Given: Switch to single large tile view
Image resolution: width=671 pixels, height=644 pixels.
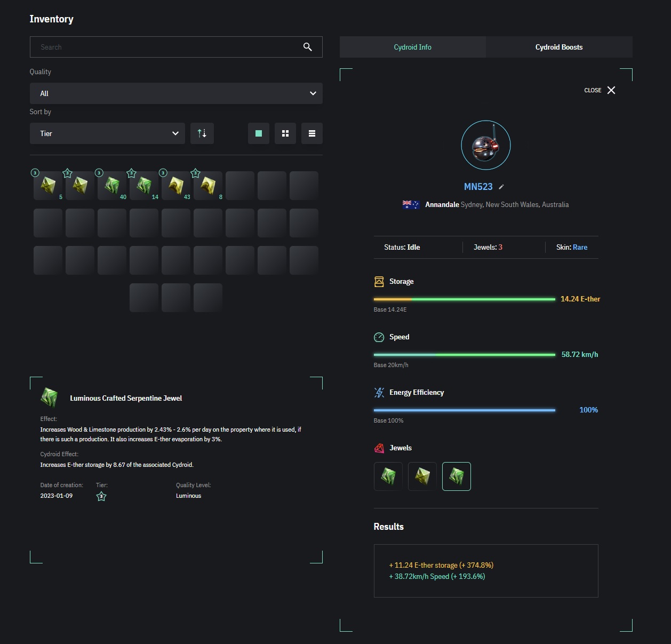Looking at the screenshot, I should click(x=259, y=133).
